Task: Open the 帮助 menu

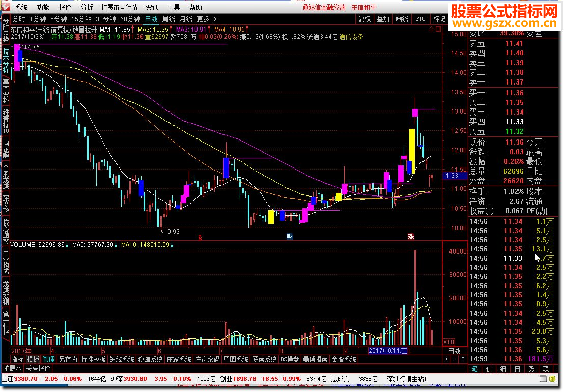Action: [195, 7]
